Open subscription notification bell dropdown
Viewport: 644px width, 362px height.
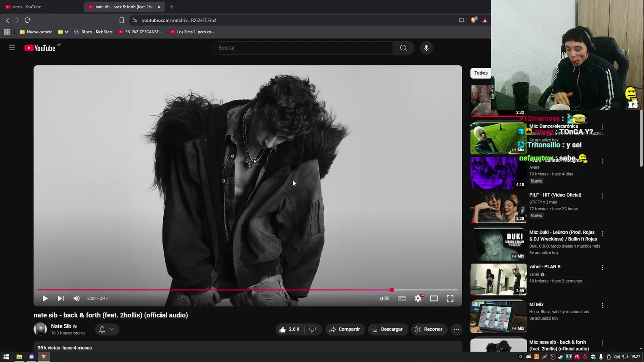(x=107, y=329)
